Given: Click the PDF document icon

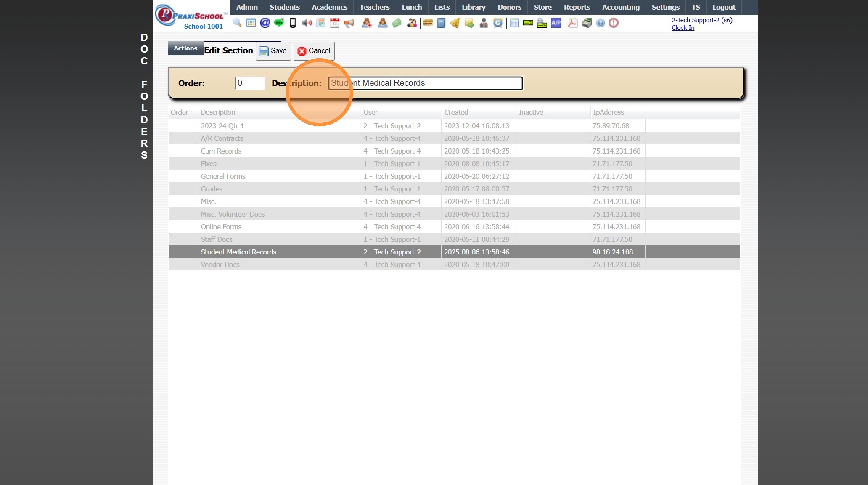Looking at the screenshot, I should pos(572,23).
